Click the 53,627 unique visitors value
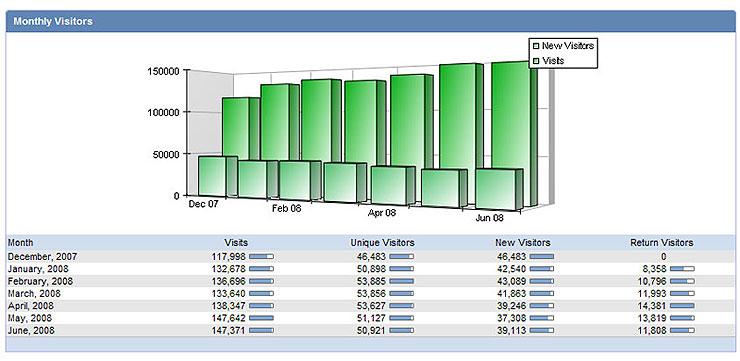The width and height of the screenshot is (740, 361). click(x=371, y=306)
